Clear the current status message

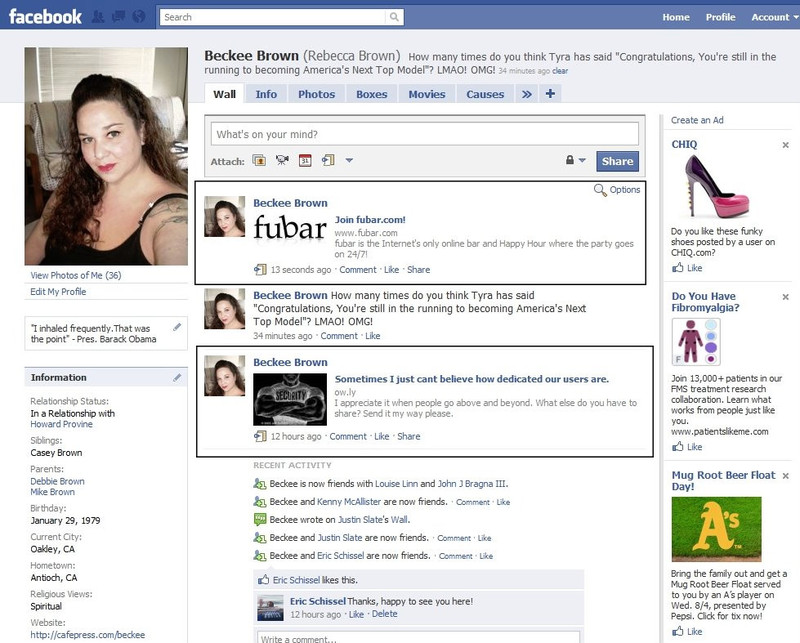(x=560, y=71)
